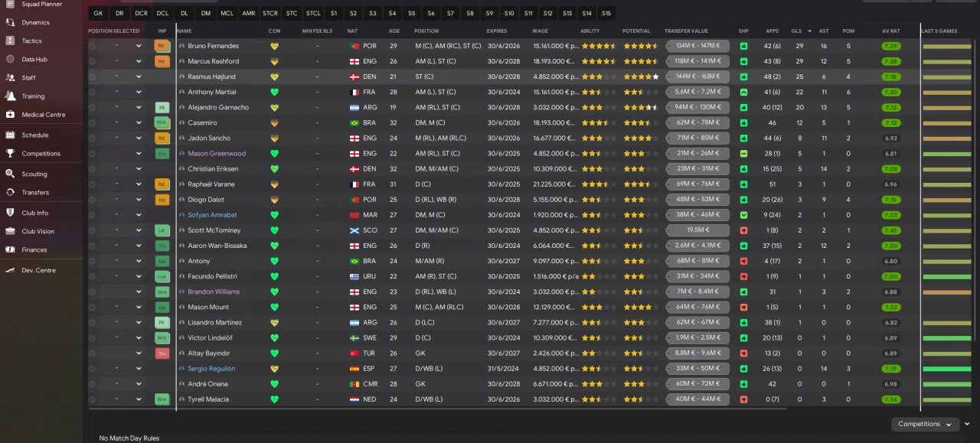Select the S1 substitute tab
Image resolution: width=980 pixels, height=443 pixels.
(334, 13)
